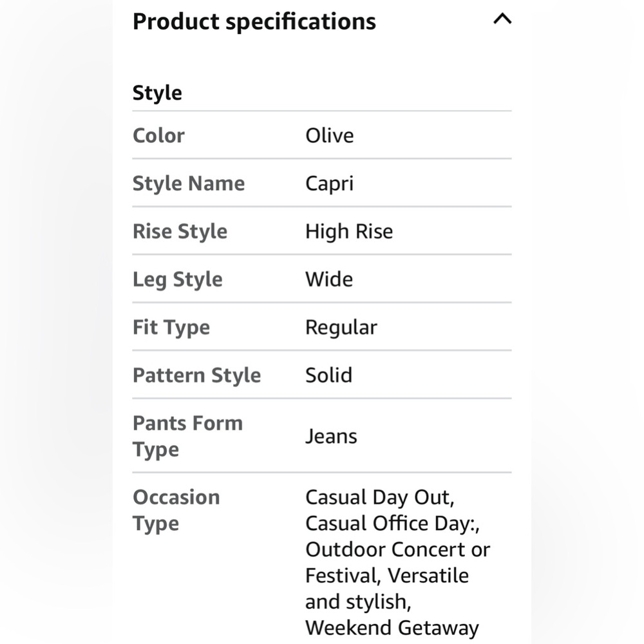Click the Leg Style label

point(178,279)
